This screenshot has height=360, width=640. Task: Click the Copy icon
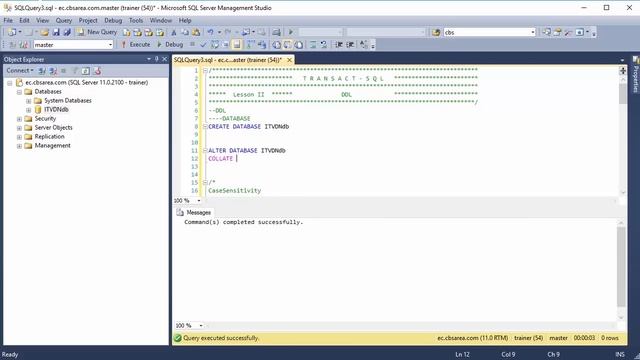coord(185,32)
